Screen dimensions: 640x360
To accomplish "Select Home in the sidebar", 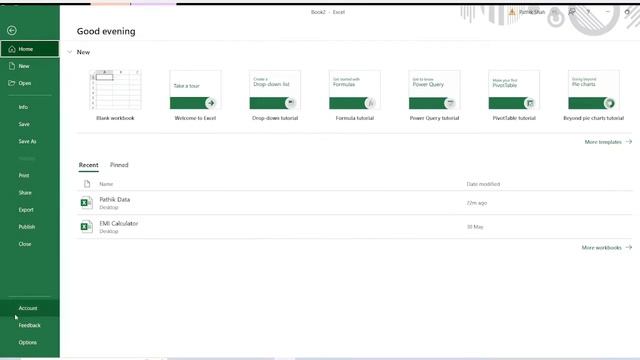I will point(30,49).
